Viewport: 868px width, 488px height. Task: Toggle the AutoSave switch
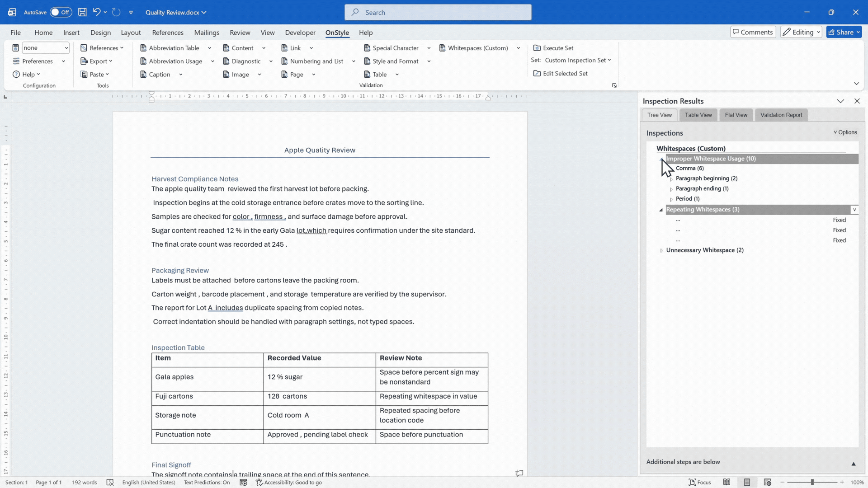[61, 12]
